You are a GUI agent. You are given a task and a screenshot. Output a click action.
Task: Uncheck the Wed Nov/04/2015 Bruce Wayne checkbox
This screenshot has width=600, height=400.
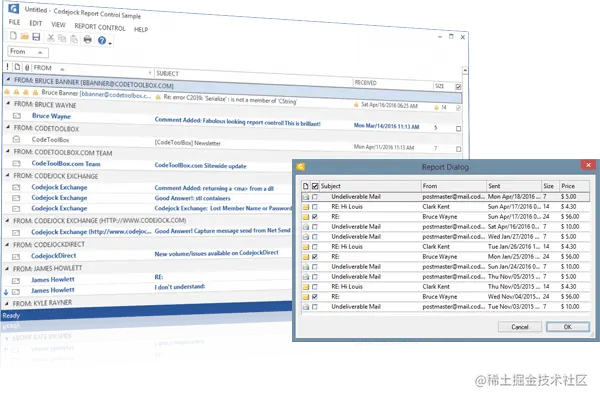[x=315, y=297]
